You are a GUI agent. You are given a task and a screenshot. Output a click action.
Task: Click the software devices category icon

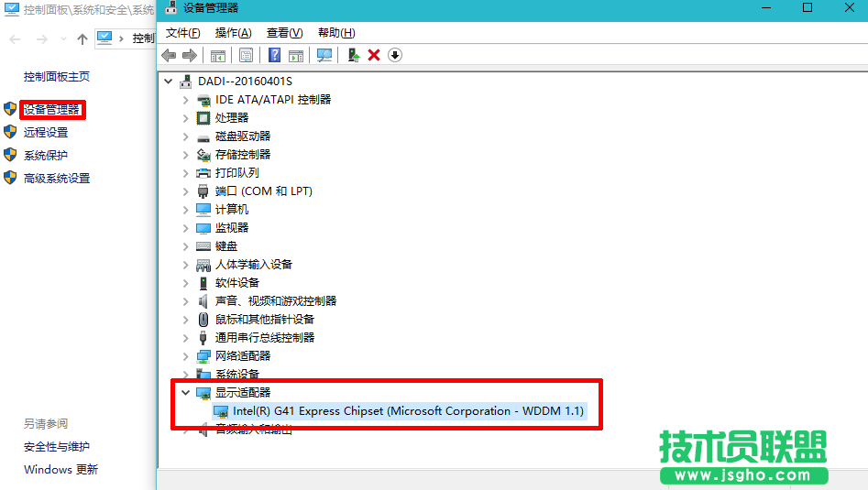[x=203, y=283]
